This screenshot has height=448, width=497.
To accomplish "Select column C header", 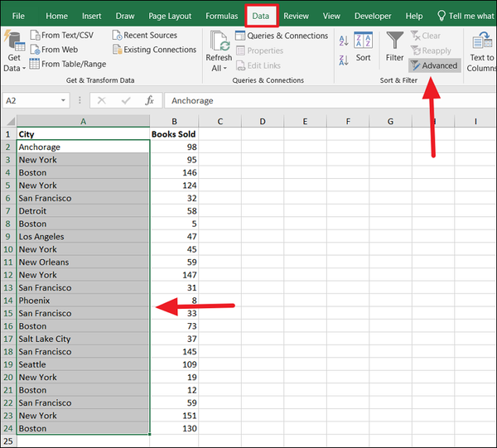I will coord(220,122).
